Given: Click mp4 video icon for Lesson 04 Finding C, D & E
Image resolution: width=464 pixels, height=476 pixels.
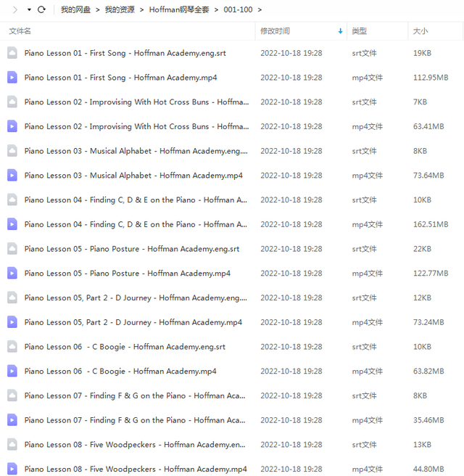Looking at the screenshot, I should tap(12, 224).
